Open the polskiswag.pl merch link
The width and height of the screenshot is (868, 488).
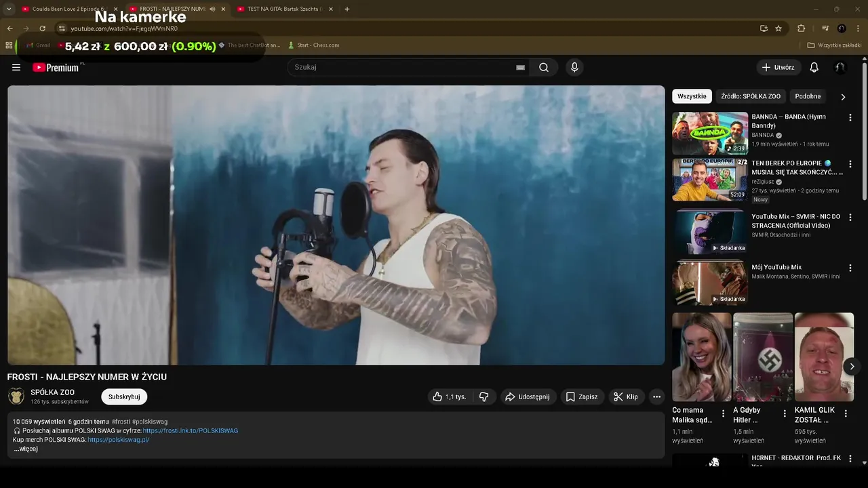click(119, 439)
